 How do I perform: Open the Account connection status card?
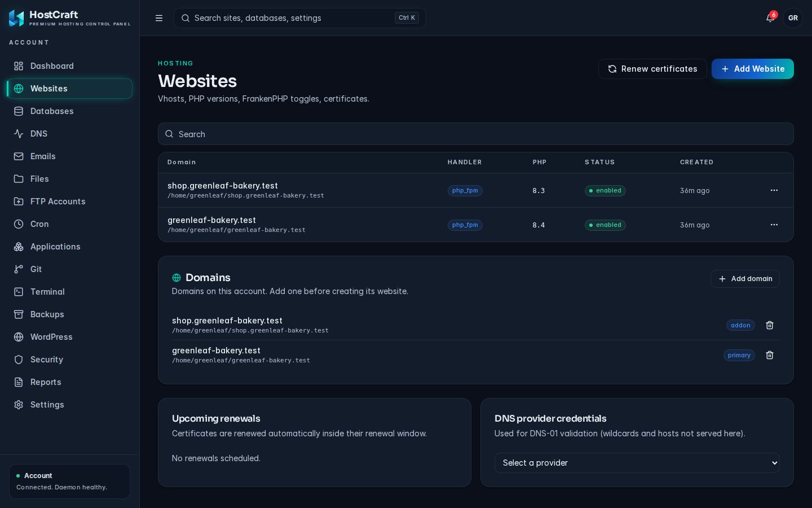69,481
